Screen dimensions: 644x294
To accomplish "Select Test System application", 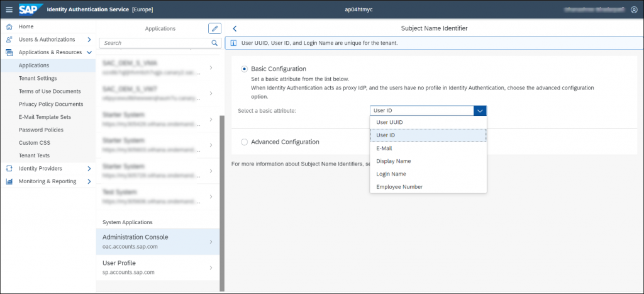I will pyautogui.click(x=158, y=196).
